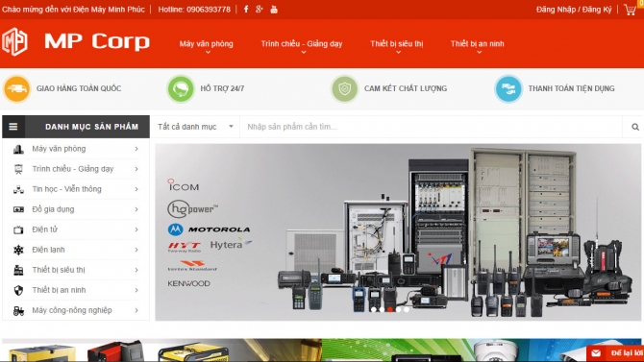Click the MP Corp site title
This screenshot has height=362, width=644.
[97, 41]
